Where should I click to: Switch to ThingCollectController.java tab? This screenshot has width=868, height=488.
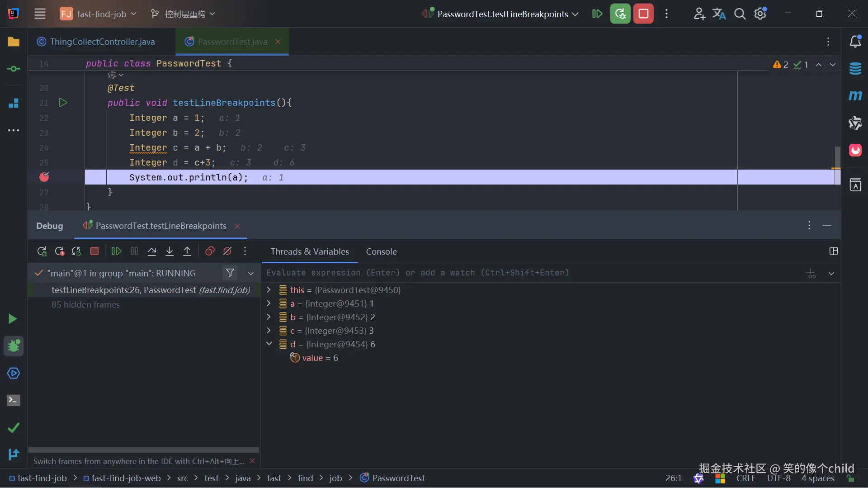click(96, 42)
